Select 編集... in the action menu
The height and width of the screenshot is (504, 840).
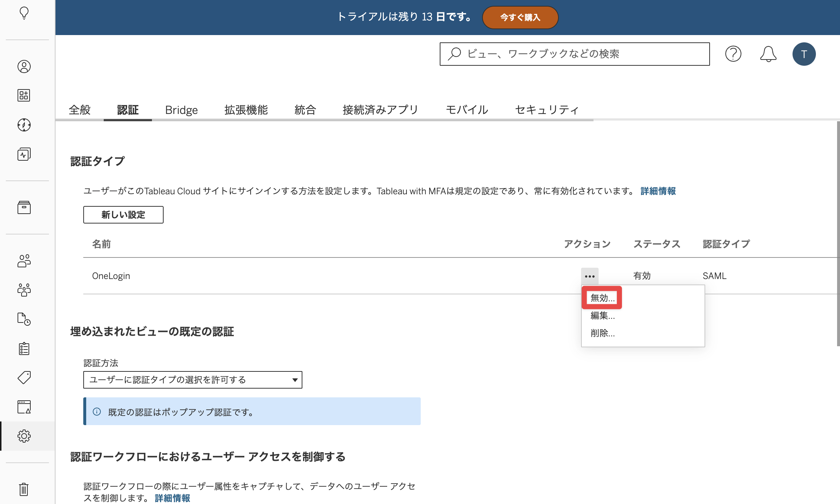(x=603, y=316)
